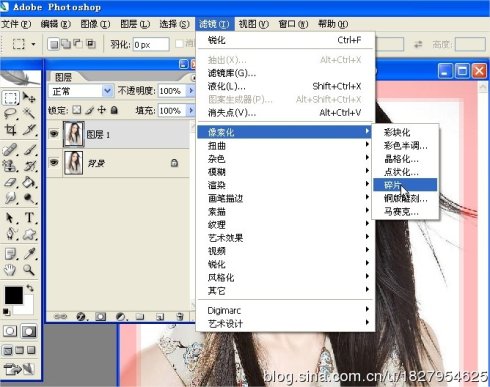Select the Slice tool
The image size is (490, 387).
pos(29,130)
